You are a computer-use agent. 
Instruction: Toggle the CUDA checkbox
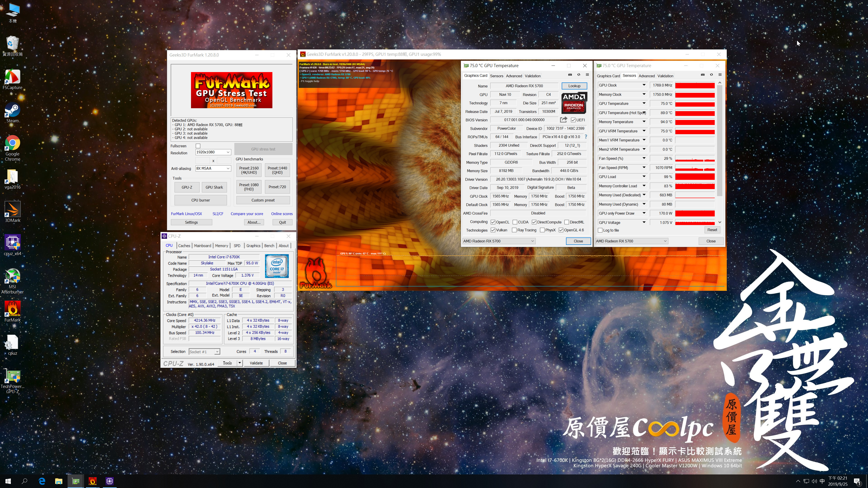(x=515, y=222)
